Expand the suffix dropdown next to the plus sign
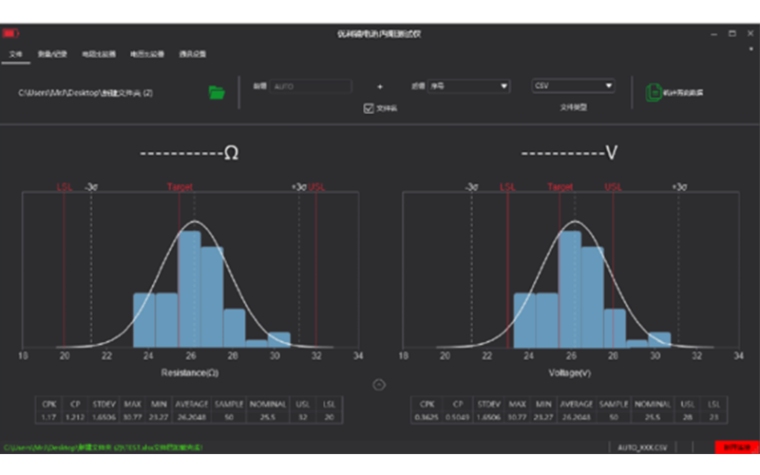Screen dimensions: 760x475 (x=468, y=86)
